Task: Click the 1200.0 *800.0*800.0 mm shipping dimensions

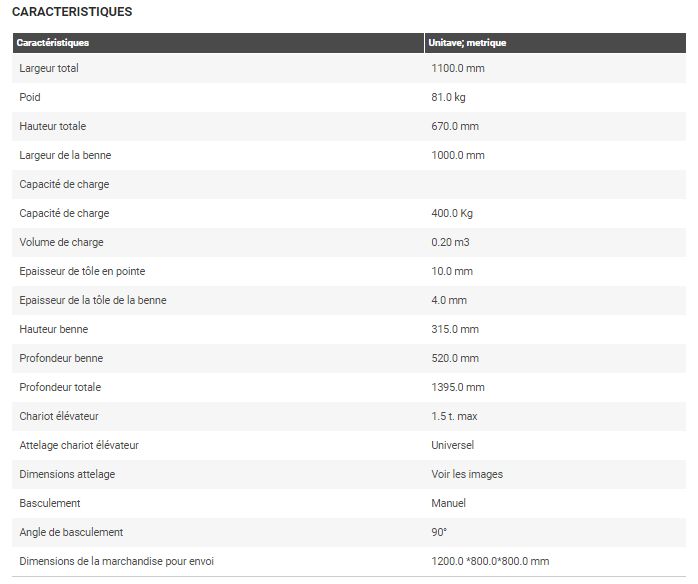Action: click(490, 562)
